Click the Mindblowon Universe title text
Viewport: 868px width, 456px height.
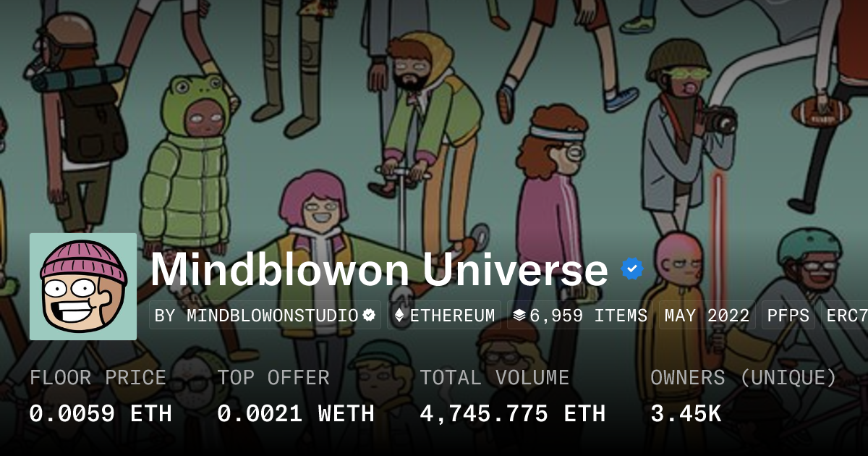point(379,270)
